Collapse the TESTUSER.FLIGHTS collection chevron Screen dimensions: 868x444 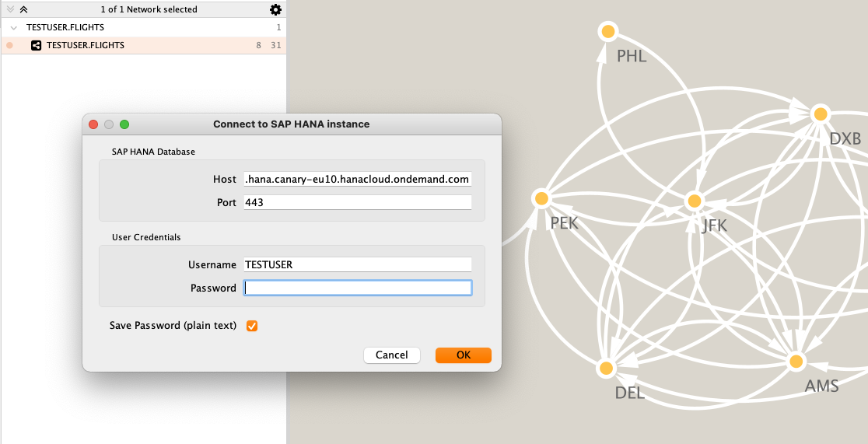pyautogui.click(x=14, y=28)
